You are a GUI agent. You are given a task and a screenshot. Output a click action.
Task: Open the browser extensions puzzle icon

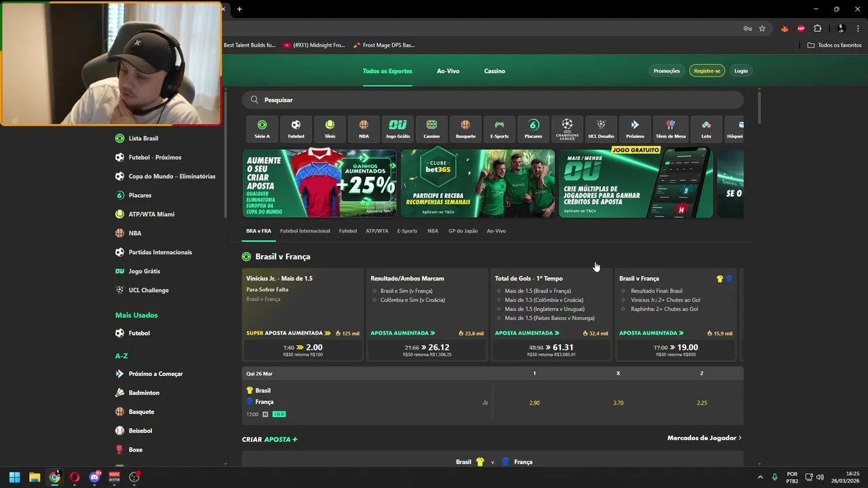(817, 28)
